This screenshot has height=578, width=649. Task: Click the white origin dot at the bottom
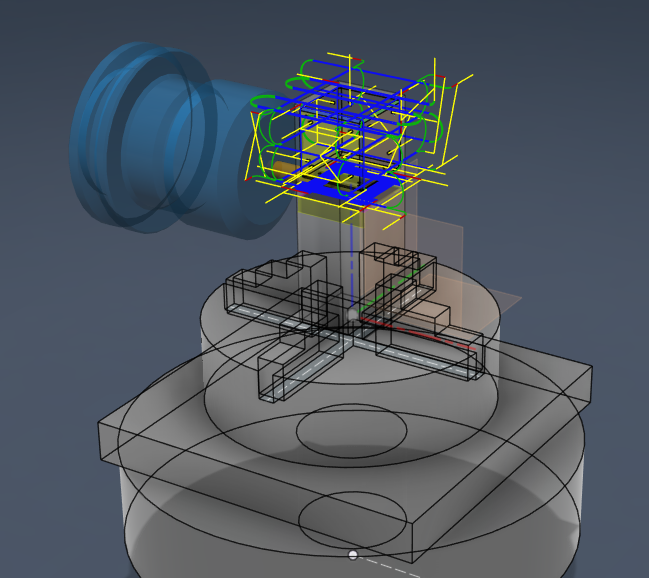tap(353, 554)
